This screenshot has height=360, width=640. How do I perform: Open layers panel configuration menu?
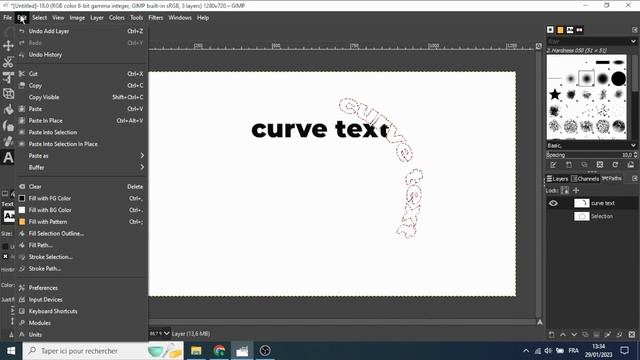coord(634,178)
